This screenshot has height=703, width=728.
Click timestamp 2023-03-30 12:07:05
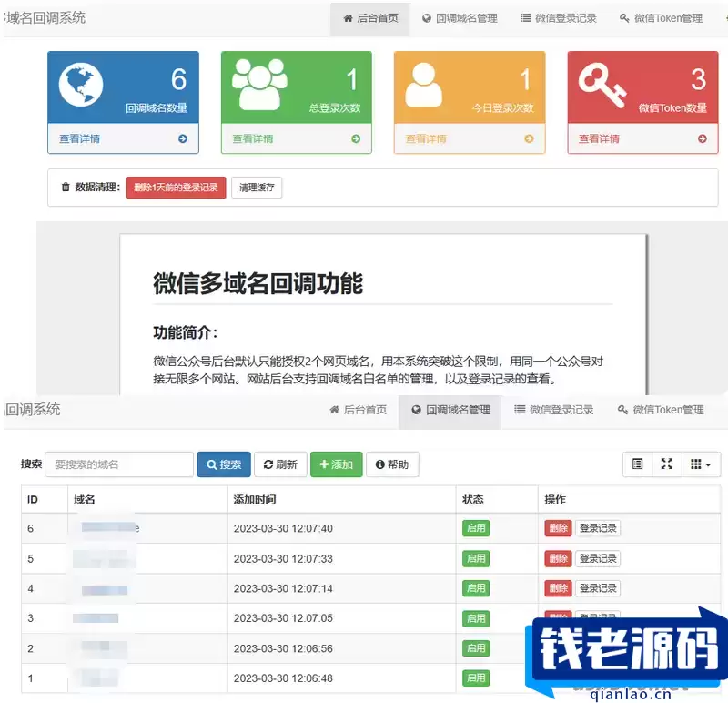(283, 618)
